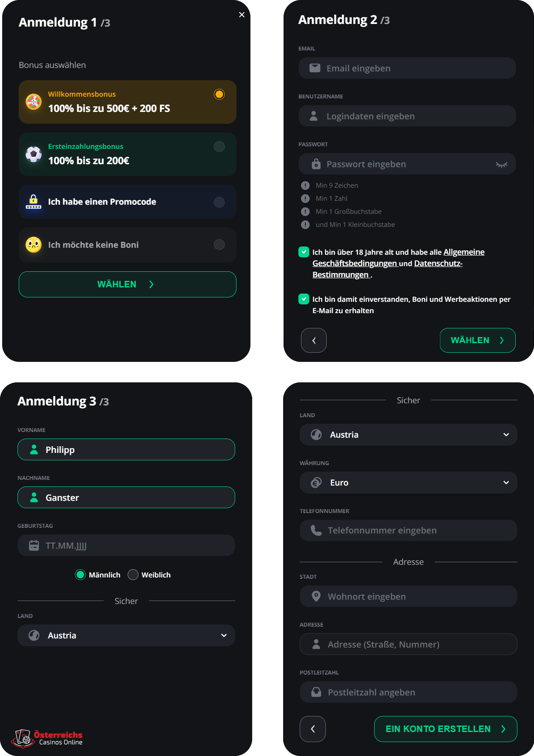Click the phone icon in Telefonnummer field
This screenshot has width=534, height=756.
click(316, 530)
